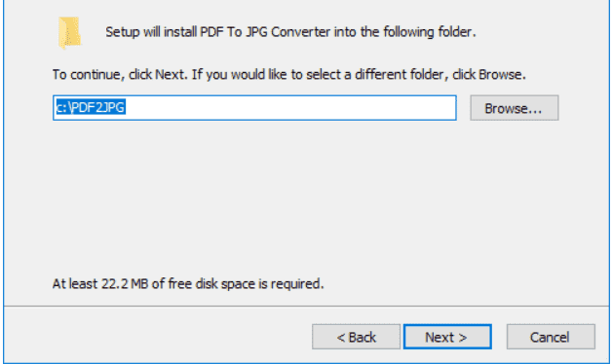Image resolution: width=612 pixels, height=364 pixels.
Task: Open the Browse... folder picker
Action: click(x=514, y=108)
